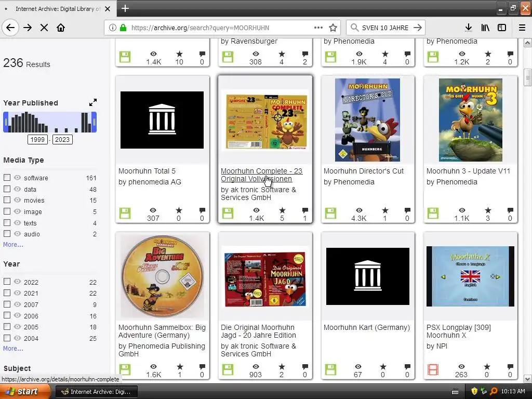
Task: Submit search with arrow in search box
Action: pyautogui.click(x=418, y=28)
